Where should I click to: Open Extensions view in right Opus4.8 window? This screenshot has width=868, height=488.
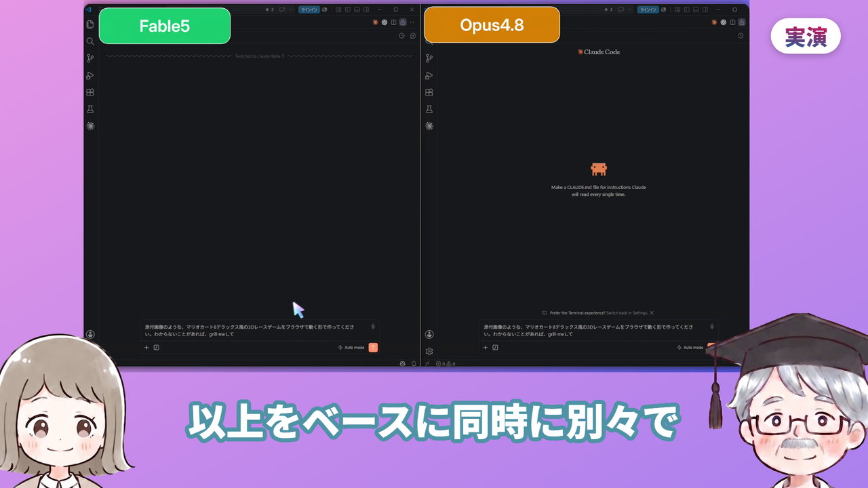coord(429,92)
